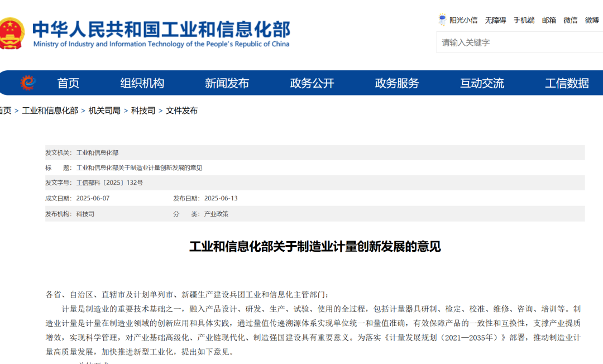Click the salutation line starting 各省、自治区

point(187,295)
